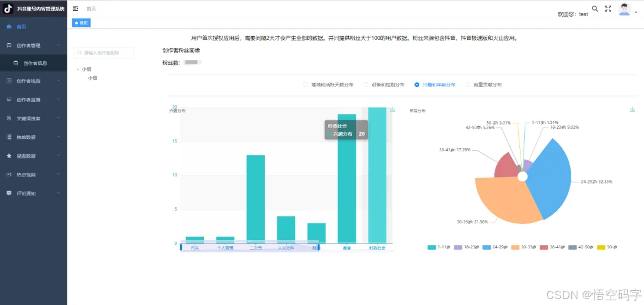The width and height of the screenshot is (644, 305).
Task: Click the 创作者视频 play icon in the sidebar
Action: (9, 81)
